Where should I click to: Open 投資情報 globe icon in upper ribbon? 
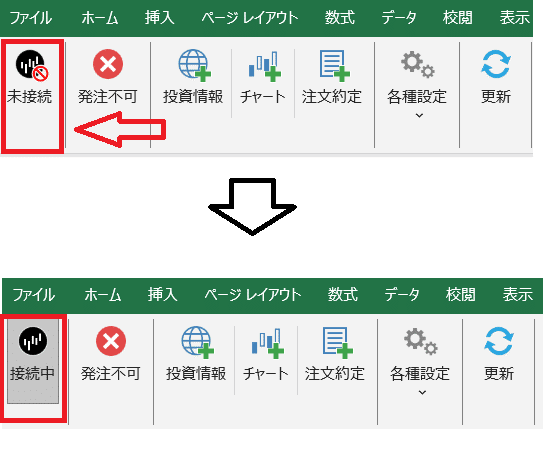pos(194,65)
